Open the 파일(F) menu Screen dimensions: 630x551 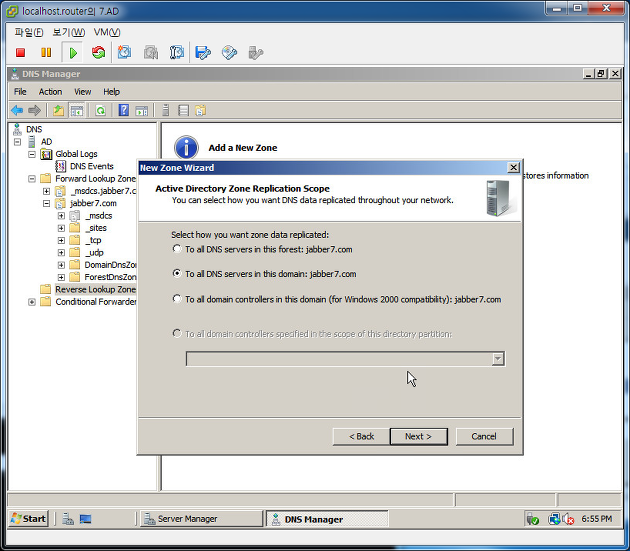coord(29,32)
